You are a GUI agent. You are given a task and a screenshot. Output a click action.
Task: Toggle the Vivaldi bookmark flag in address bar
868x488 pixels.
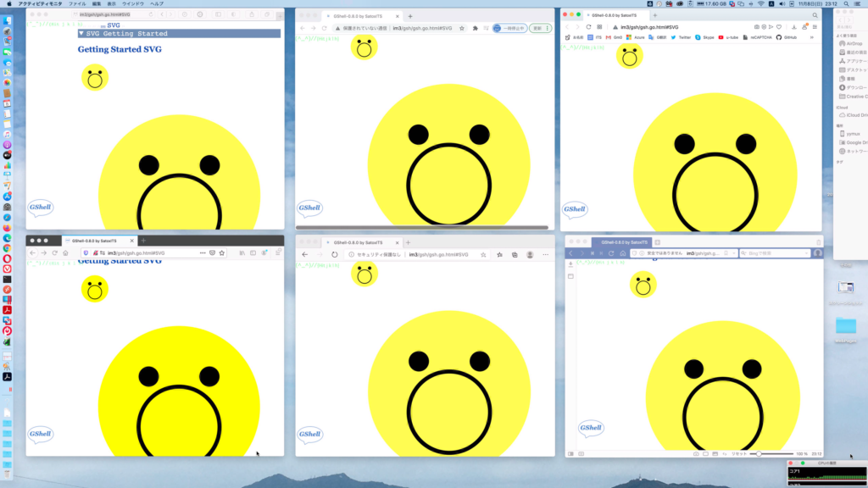click(727, 253)
